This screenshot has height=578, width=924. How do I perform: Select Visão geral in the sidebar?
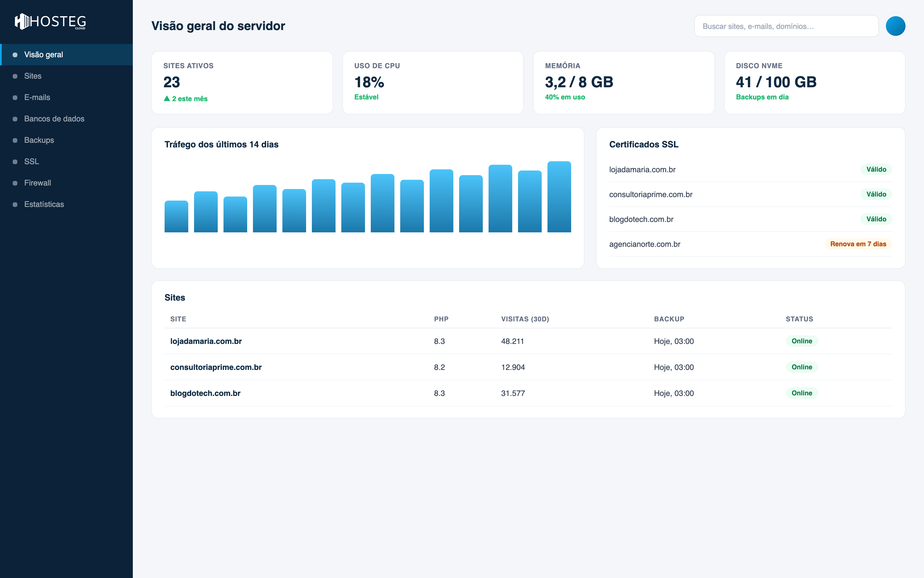click(x=66, y=55)
